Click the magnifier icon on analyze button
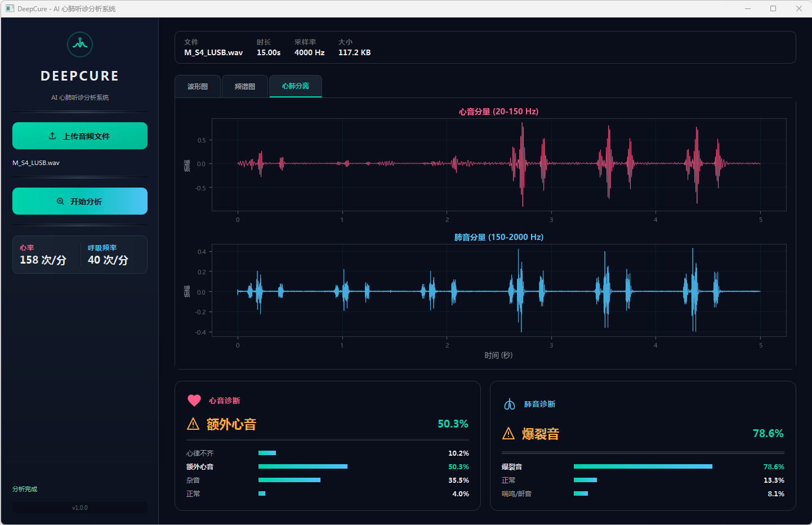 pos(60,202)
